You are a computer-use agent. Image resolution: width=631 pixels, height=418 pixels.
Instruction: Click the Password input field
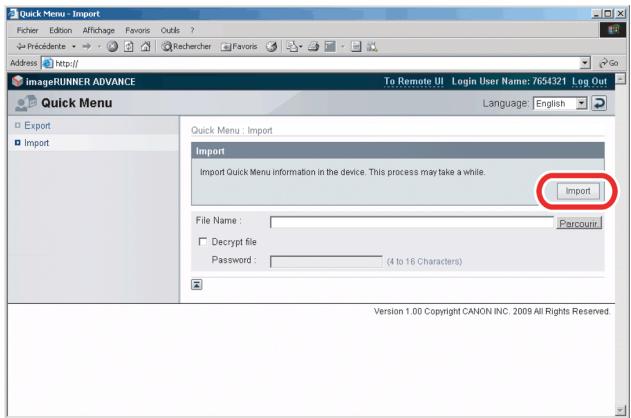(x=326, y=262)
